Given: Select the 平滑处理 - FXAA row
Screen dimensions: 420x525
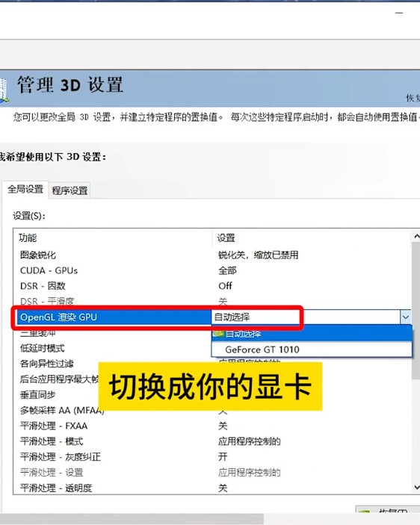Looking at the screenshot, I should click(211, 426).
